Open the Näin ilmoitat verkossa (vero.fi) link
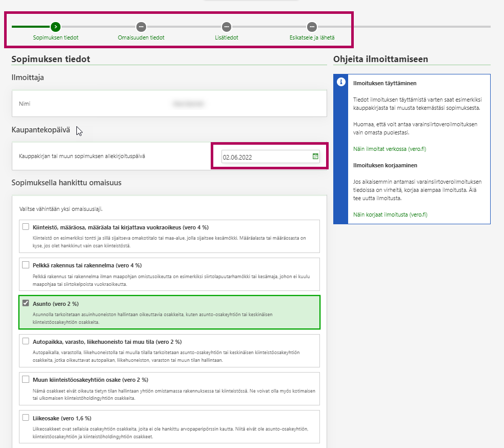504x448 pixels. 390,149
